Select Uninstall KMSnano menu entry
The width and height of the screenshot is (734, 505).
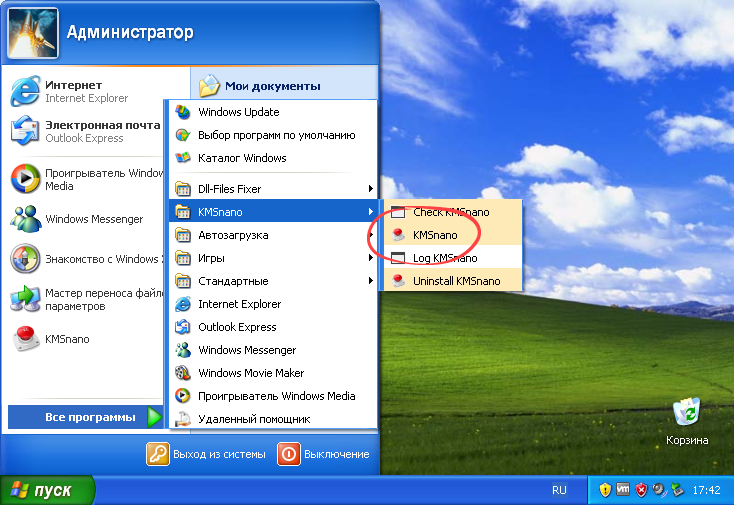tap(454, 281)
